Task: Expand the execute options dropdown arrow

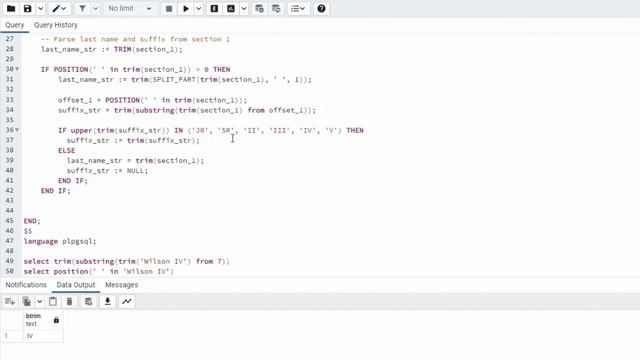Action: click(x=199, y=9)
